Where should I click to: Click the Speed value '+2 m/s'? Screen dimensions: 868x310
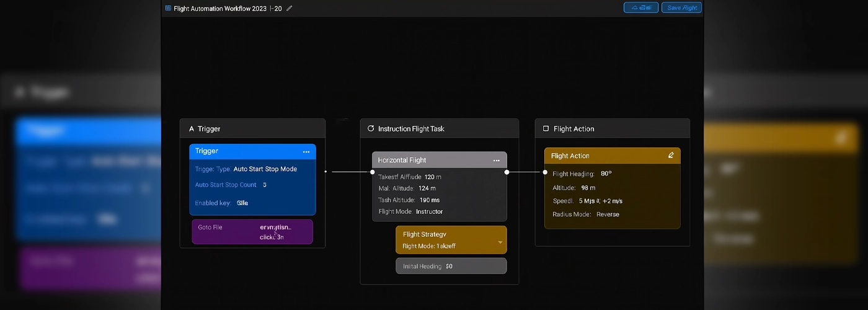(613, 201)
